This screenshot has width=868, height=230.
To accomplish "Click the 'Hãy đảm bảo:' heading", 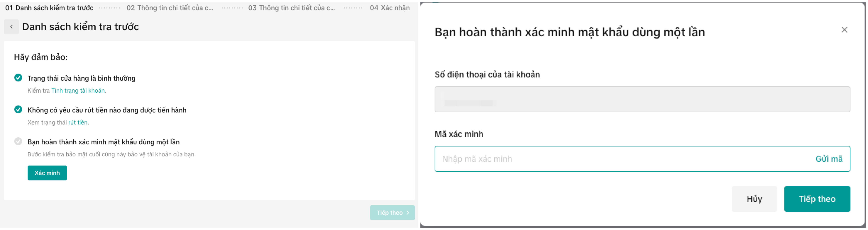I will [41, 57].
